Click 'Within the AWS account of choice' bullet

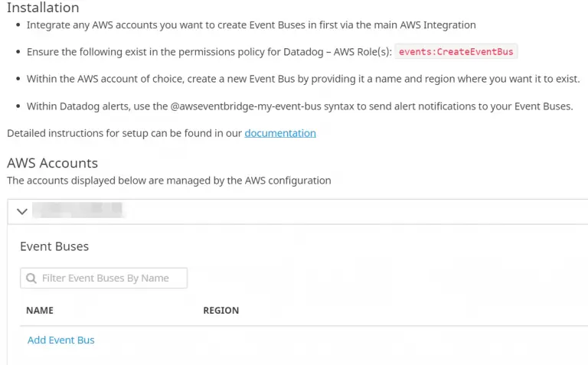click(303, 79)
